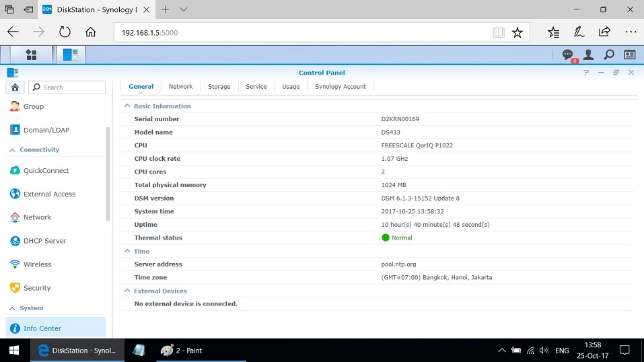Click the Control Panel taskbar icon in DSM
Screen dimensions: 644x362
[70, 55]
